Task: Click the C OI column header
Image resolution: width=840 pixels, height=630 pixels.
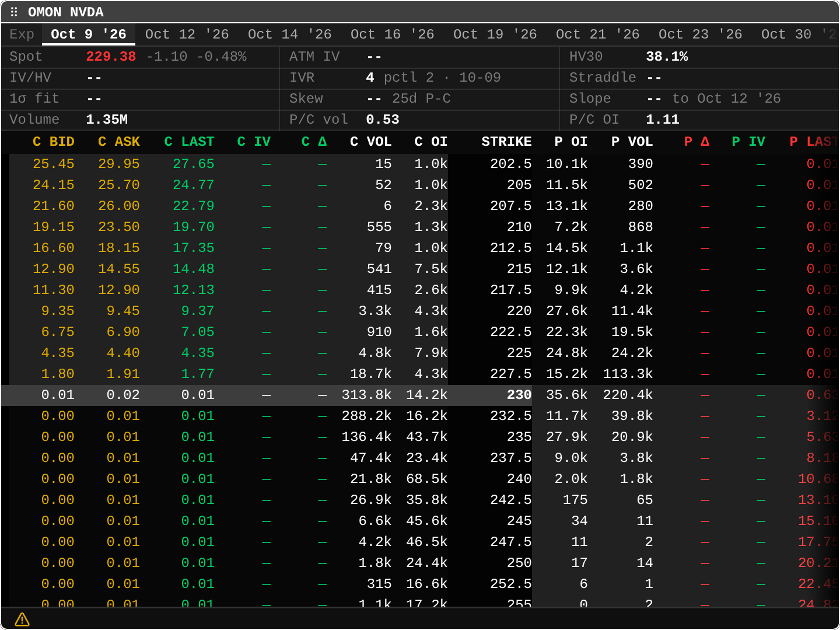Action: tap(431, 142)
